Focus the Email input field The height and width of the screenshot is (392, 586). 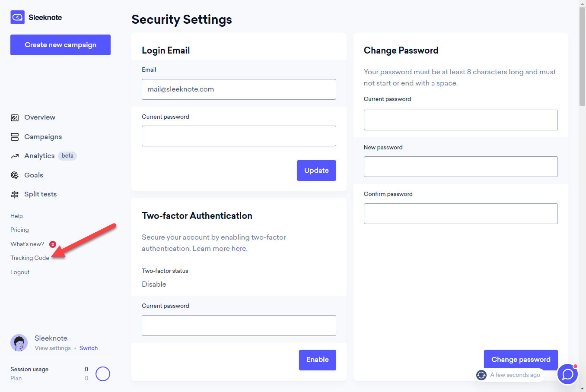239,89
